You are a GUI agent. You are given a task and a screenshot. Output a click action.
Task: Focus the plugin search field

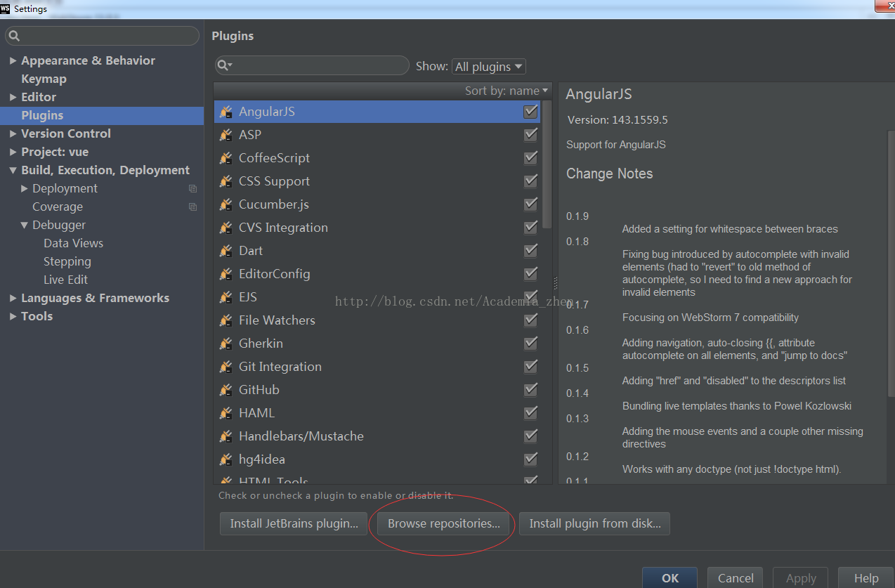coord(312,65)
